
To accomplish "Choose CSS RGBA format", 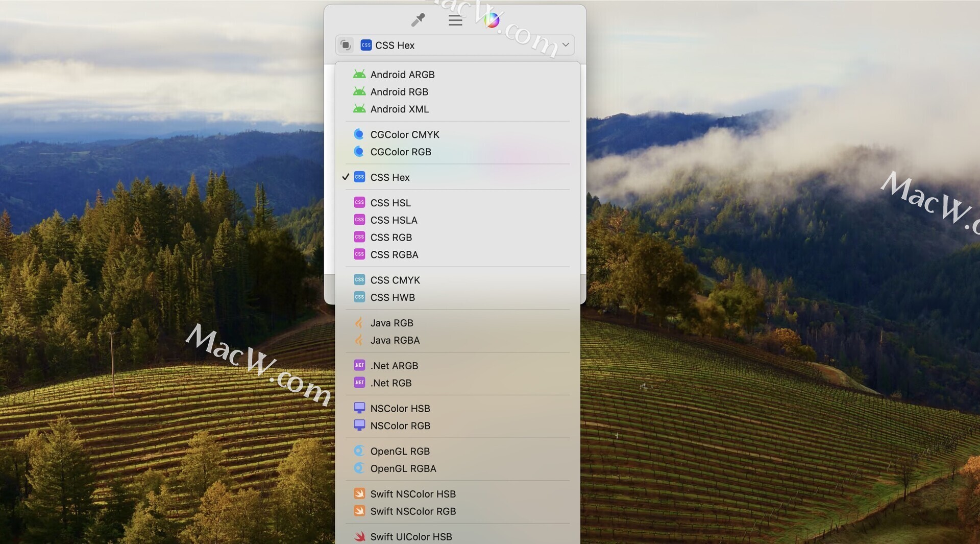I will pyautogui.click(x=457, y=255).
